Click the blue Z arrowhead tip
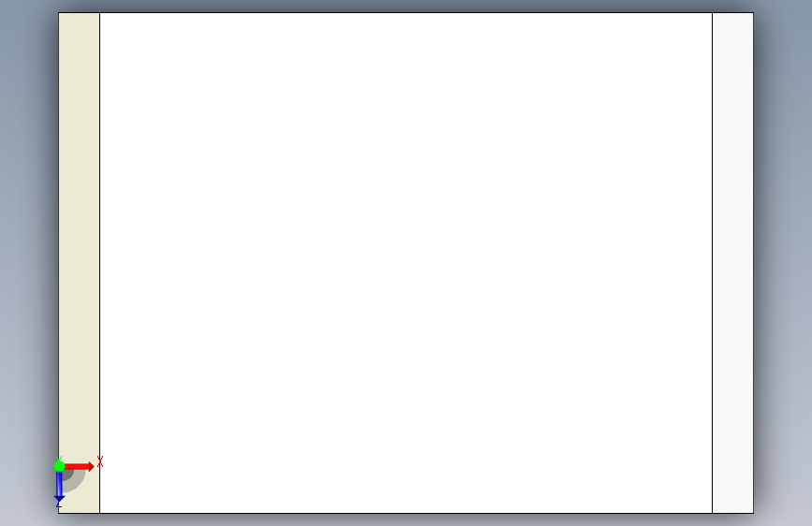 coord(59,500)
